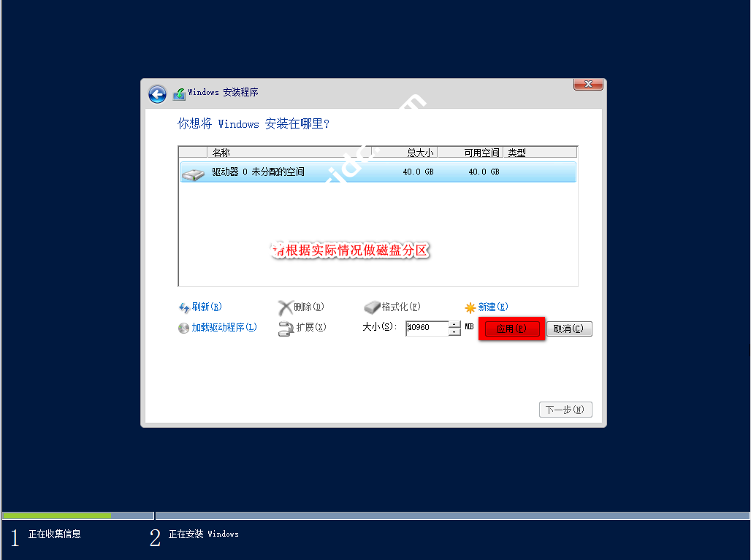The image size is (751, 560).
Task: Click the 类型 column header
Action: [541, 153]
